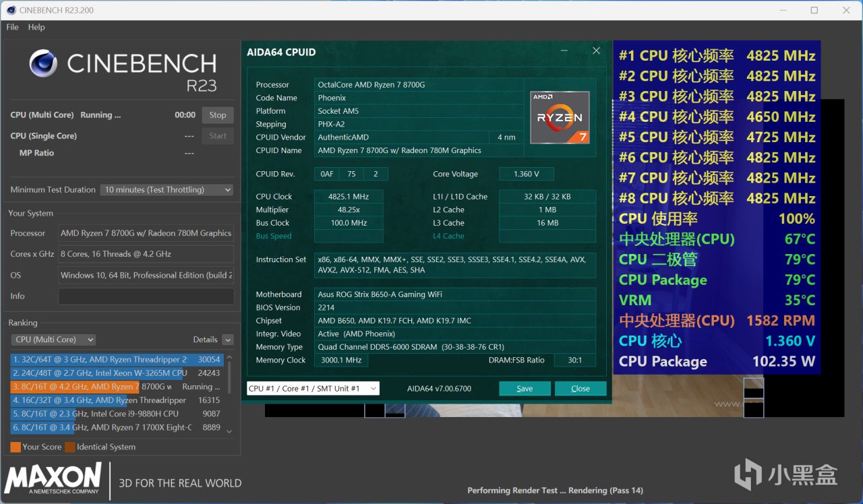Screen dimensions: 863x504
Task: Click the Close button in AIDA64 CPUID
Action: click(x=581, y=389)
